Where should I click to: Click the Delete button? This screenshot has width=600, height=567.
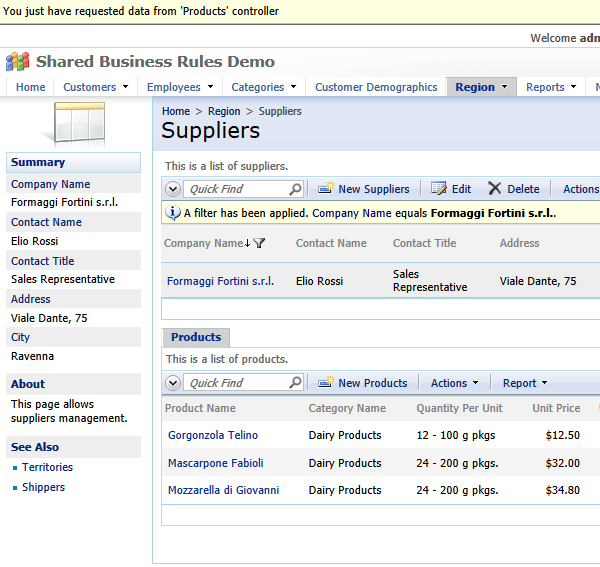[x=514, y=189]
